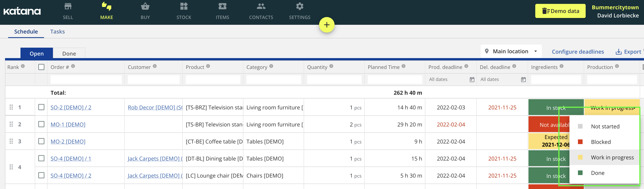Check the box for SO-4 [DEMO] / 1
Viewport: 644px width, 189px height.
41,158
